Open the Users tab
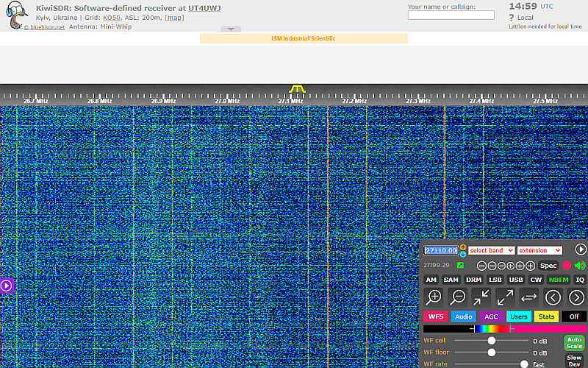The image size is (588, 368). 519,316
